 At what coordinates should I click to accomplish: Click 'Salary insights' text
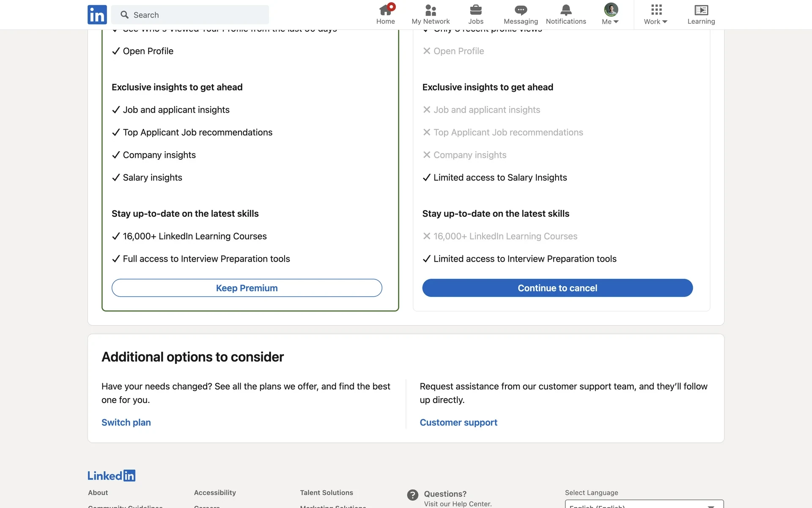(152, 178)
